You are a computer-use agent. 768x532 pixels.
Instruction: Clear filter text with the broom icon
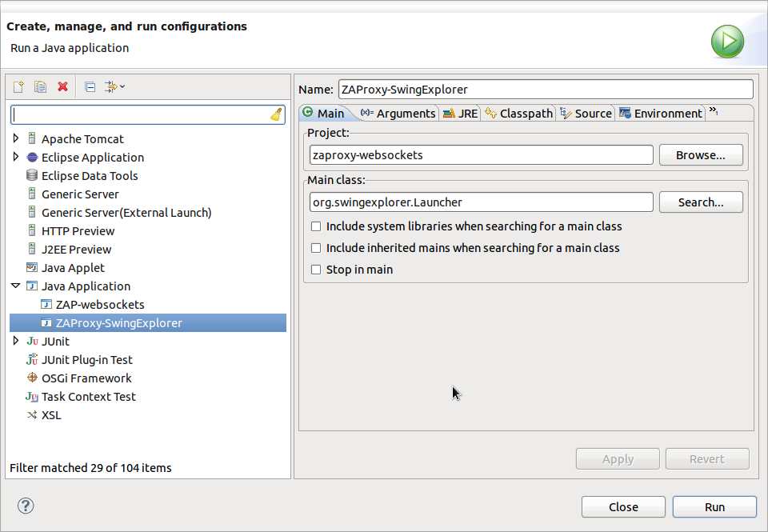[x=276, y=114]
